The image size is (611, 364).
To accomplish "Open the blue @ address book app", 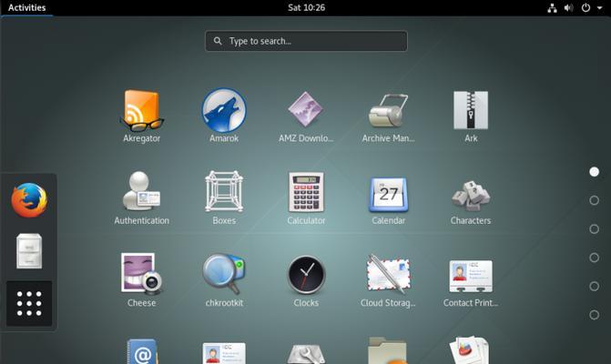I will point(142,351).
